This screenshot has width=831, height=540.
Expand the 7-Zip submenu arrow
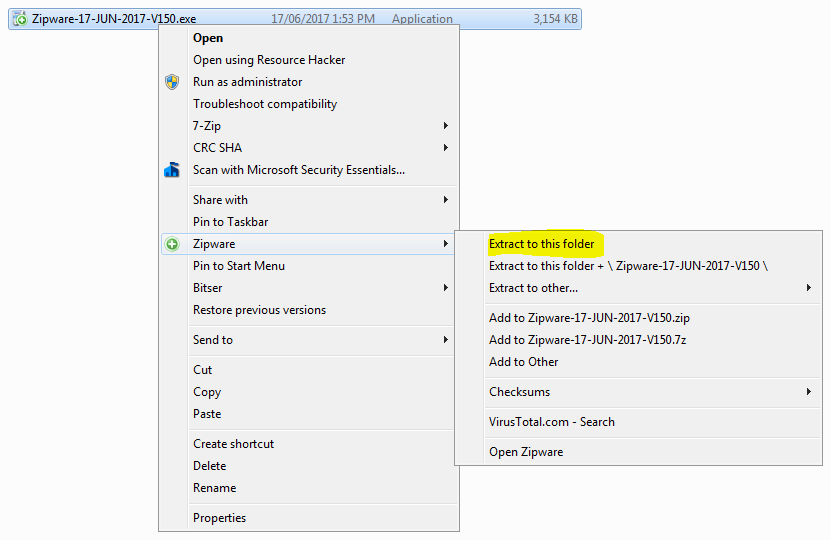[446, 126]
